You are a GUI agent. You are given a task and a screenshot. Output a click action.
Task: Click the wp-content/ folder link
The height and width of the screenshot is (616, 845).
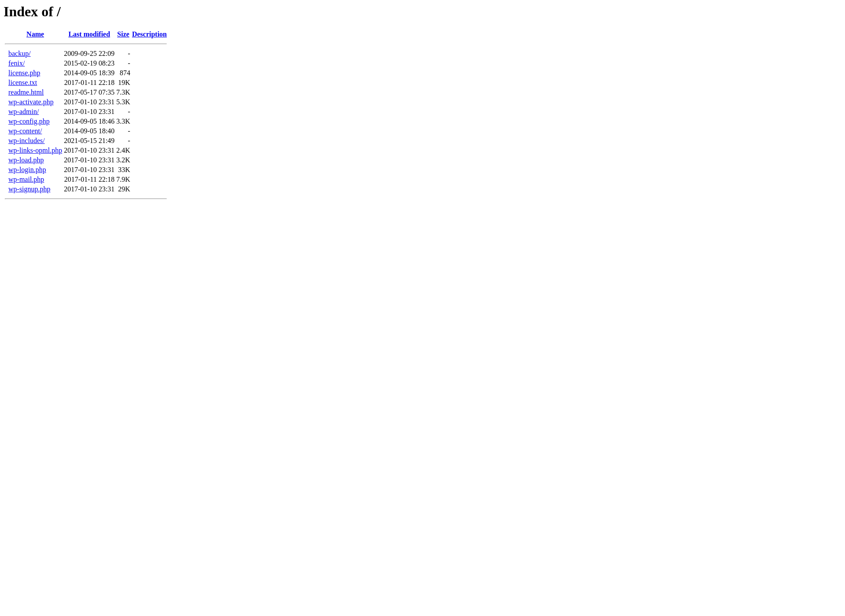tap(25, 131)
